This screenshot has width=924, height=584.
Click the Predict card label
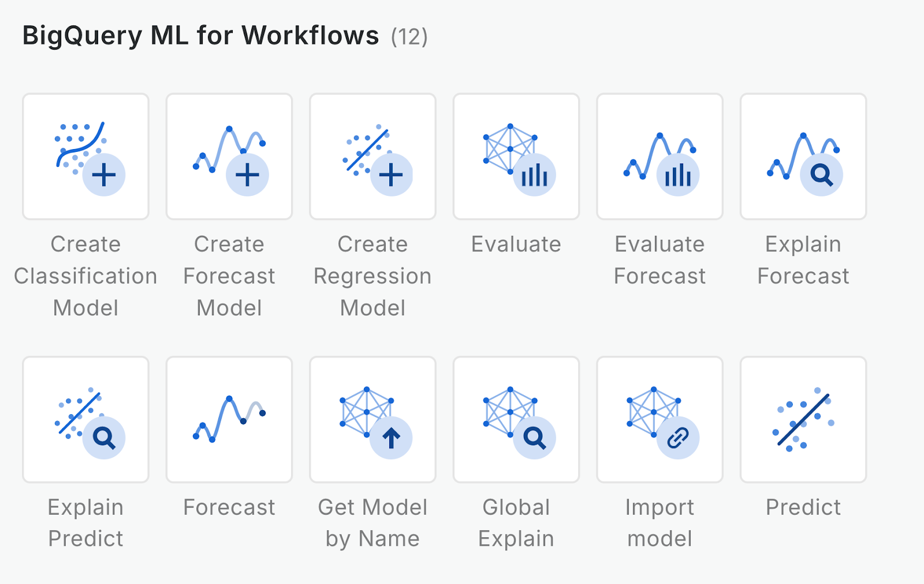(x=803, y=507)
